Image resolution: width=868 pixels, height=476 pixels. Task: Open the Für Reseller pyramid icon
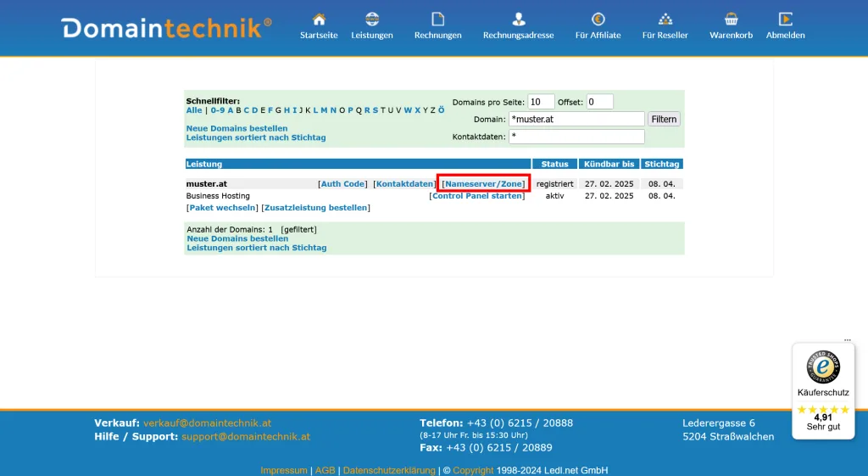pos(665,20)
